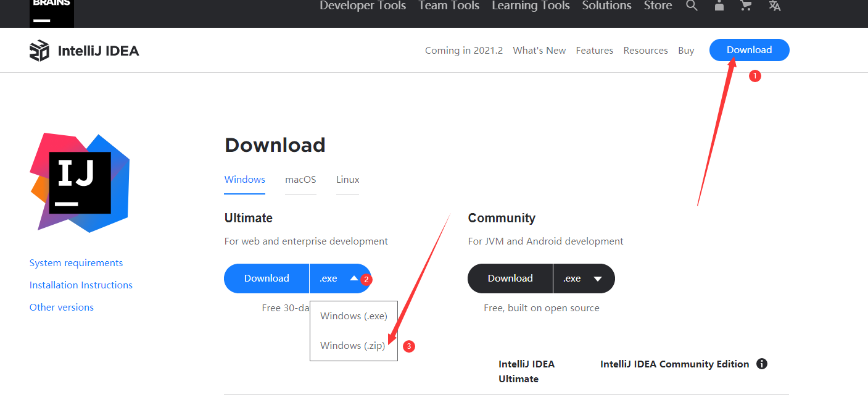
Task: Open System requirements link
Action: (76, 263)
